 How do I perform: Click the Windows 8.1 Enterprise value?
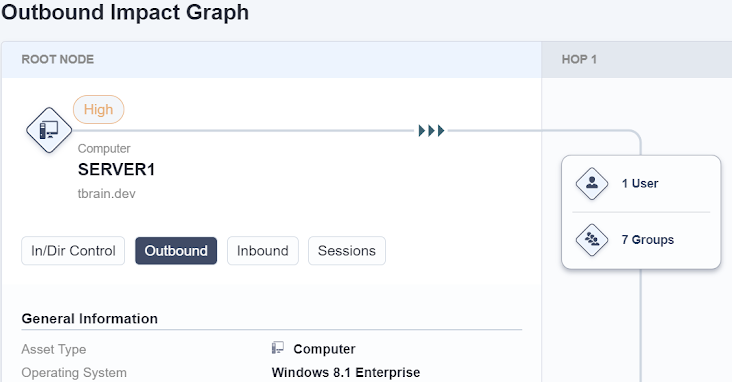click(346, 372)
